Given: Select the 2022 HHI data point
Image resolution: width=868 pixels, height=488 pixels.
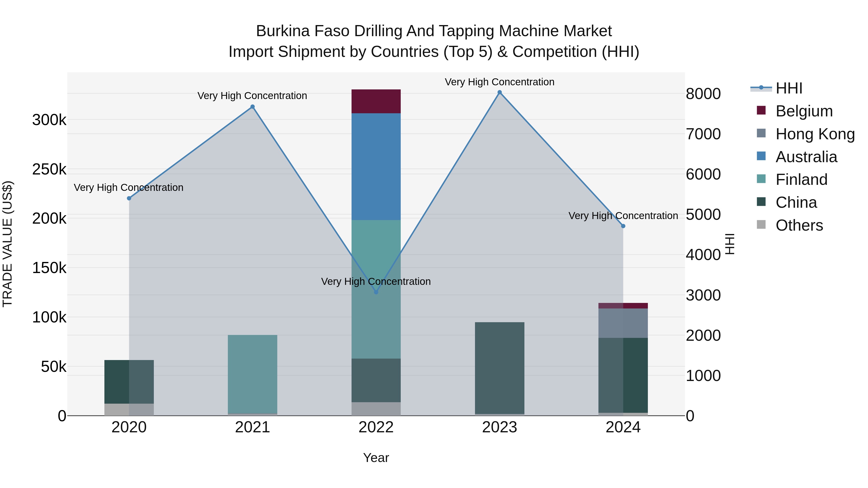Looking at the screenshot, I should coord(376,292).
